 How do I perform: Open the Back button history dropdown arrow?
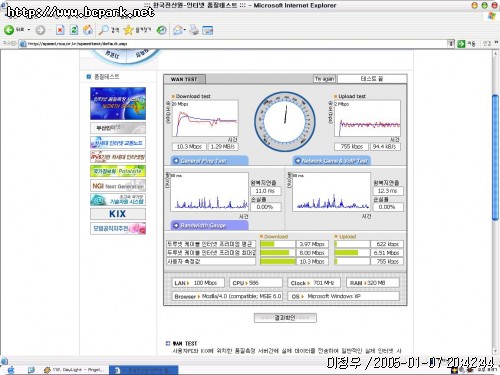(x=29, y=30)
